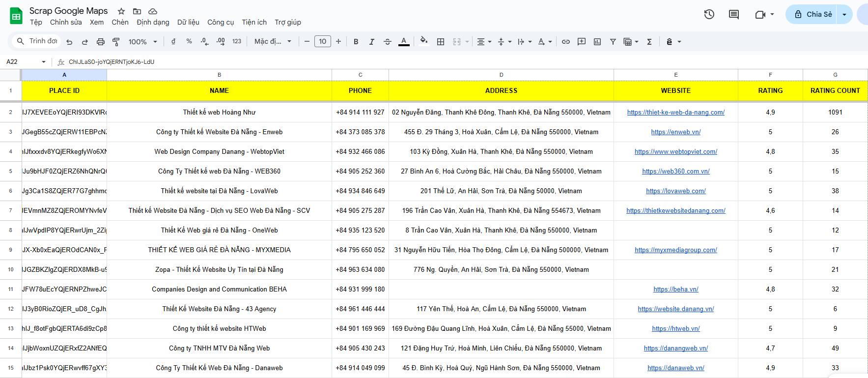This screenshot has width=868, height=378.
Task: Toggle bold formatting
Action: pyautogui.click(x=356, y=42)
